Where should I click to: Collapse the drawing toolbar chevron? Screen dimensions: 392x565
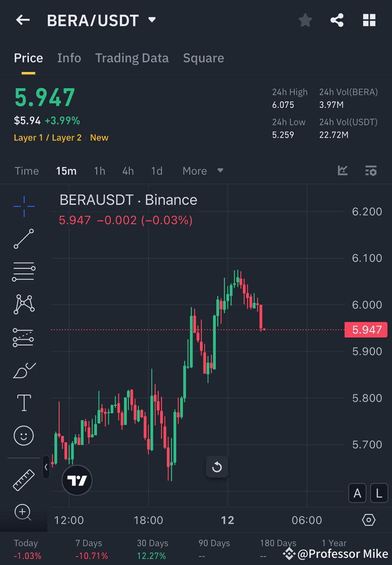pyautogui.click(x=46, y=467)
